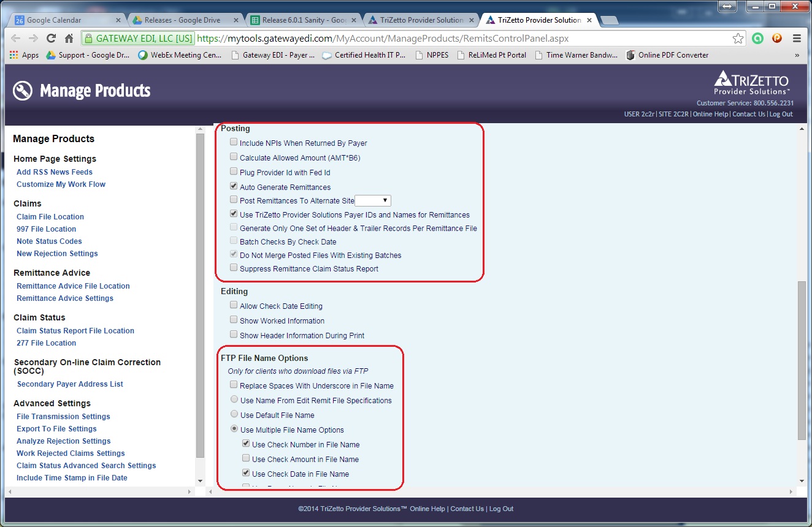
Task: Enable Suppress Remittance Claim Status Report
Action: pos(234,268)
